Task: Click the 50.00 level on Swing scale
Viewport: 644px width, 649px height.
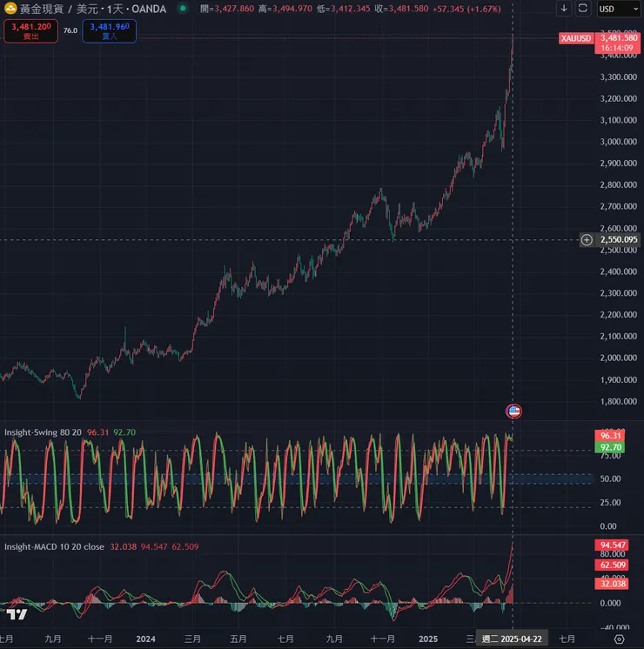Action: tap(610, 478)
